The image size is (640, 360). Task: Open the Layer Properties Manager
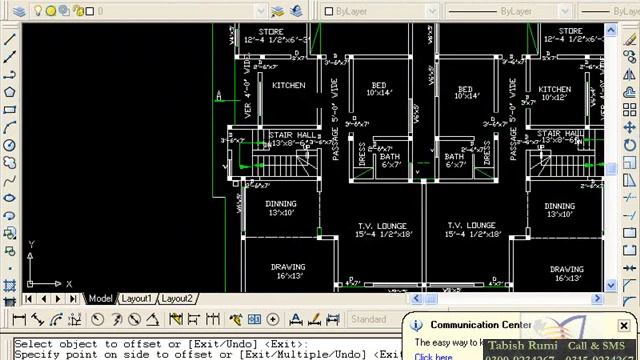[19, 11]
